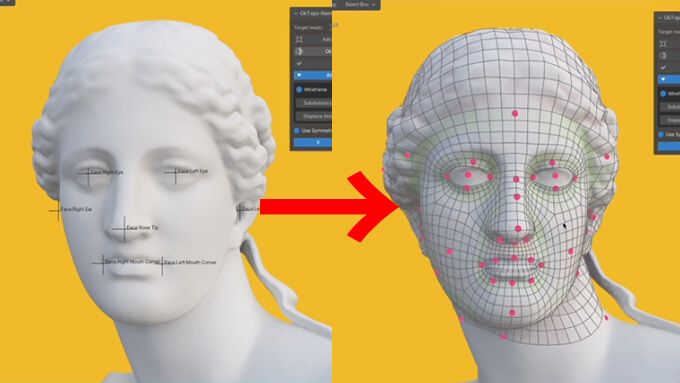Image resolution: width=680 pixels, height=383 pixels.
Task: Click the checkmark icon in the plain-statue panel
Action: click(299, 63)
